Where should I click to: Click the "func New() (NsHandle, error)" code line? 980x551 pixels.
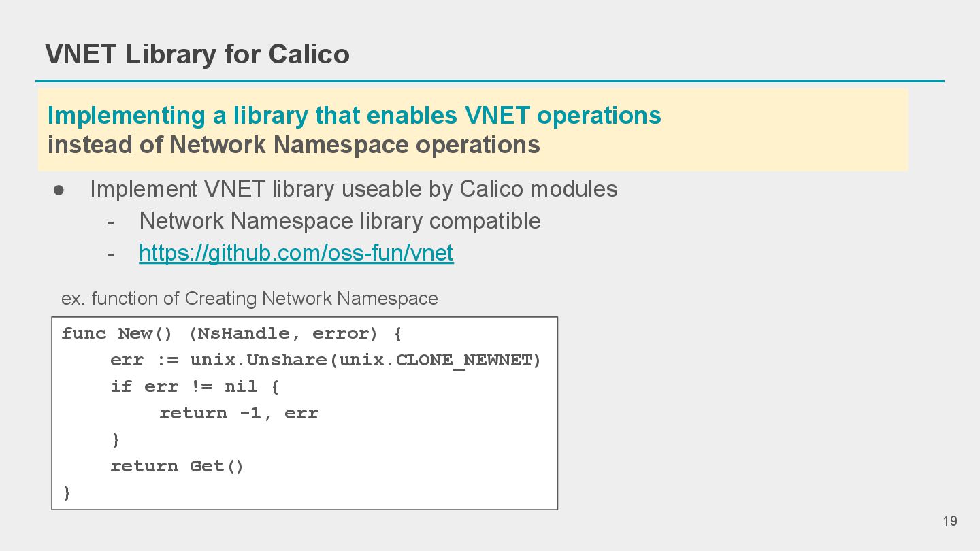click(x=231, y=333)
